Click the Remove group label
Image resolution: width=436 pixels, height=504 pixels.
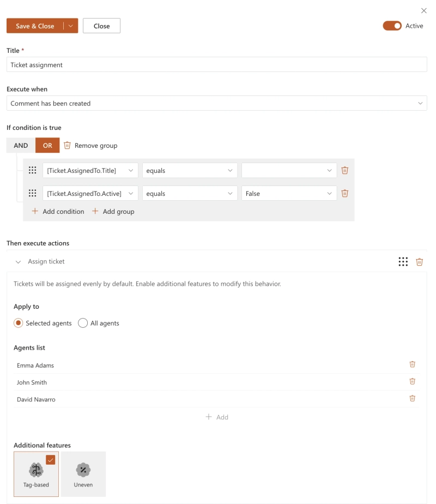click(96, 146)
